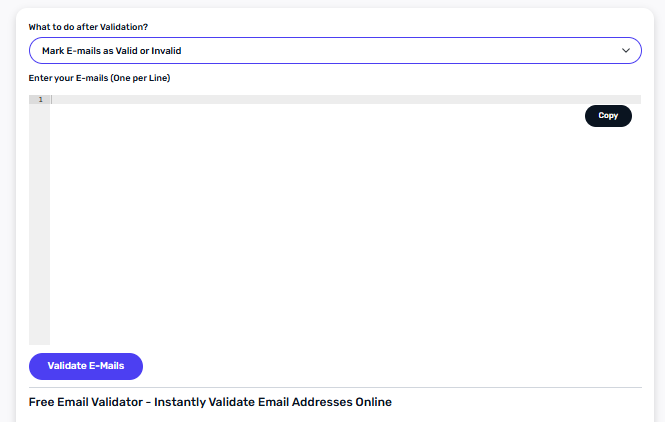665x422 pixels.
Task: Open the after-validation action dropdown
Action: [335, 50]
